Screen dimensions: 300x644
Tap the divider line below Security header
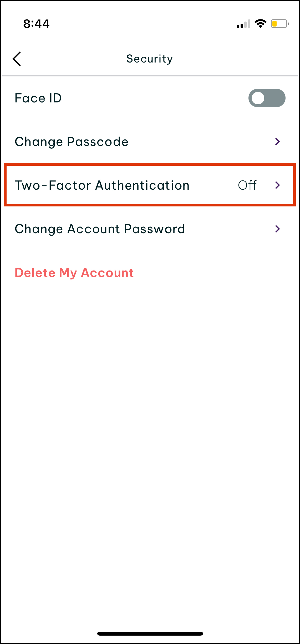tap(150, 76)
